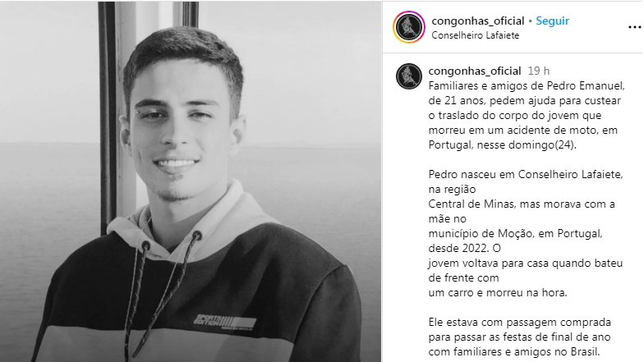Click the congonhas_oficial username above the caption

tap(475, 71)
